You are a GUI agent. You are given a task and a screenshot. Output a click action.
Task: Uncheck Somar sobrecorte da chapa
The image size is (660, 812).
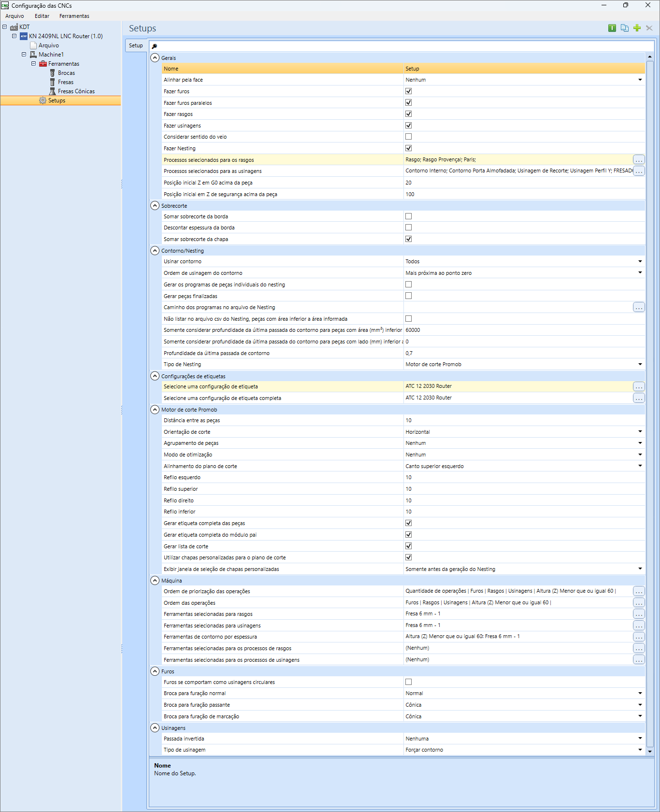click(x=408, y=239)
